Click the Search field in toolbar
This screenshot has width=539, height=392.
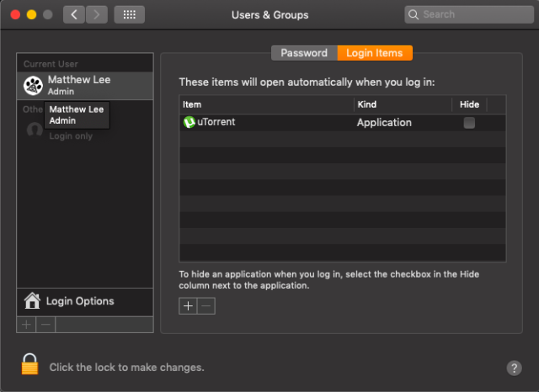click(467, 14)
